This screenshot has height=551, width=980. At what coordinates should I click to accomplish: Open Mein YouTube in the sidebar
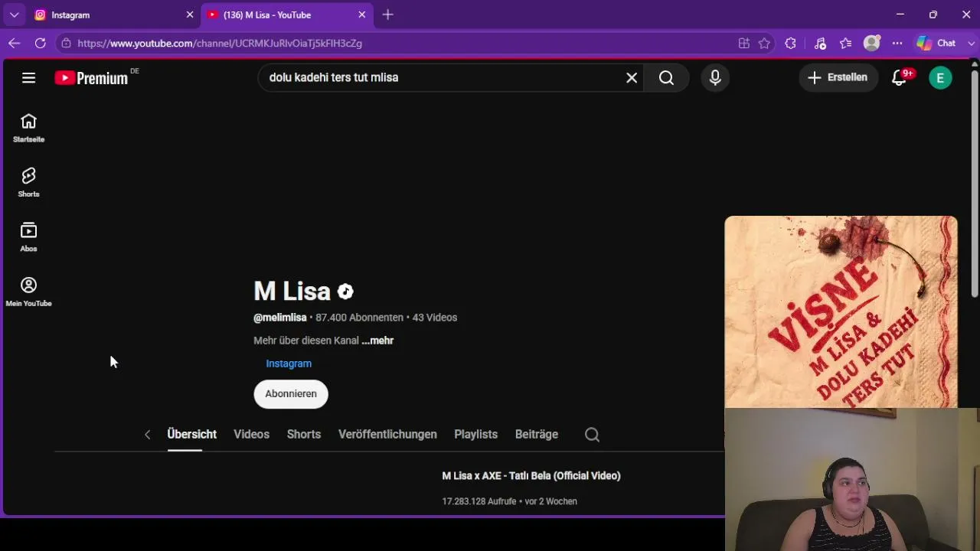coord(28,292)
